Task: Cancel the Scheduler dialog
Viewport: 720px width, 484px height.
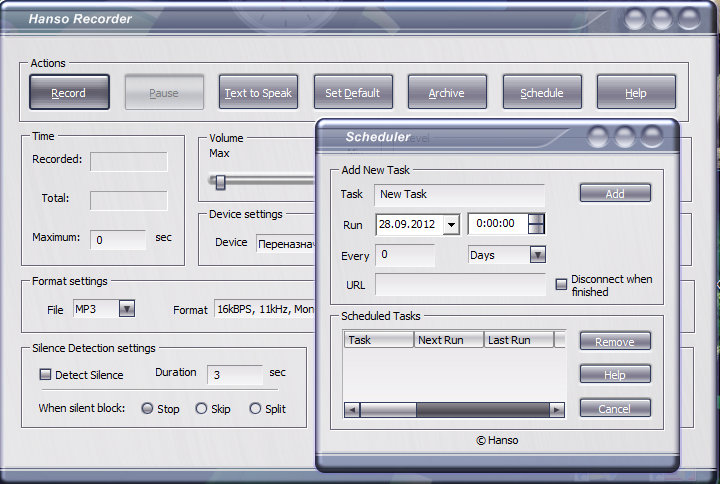Action: point(615,408)
